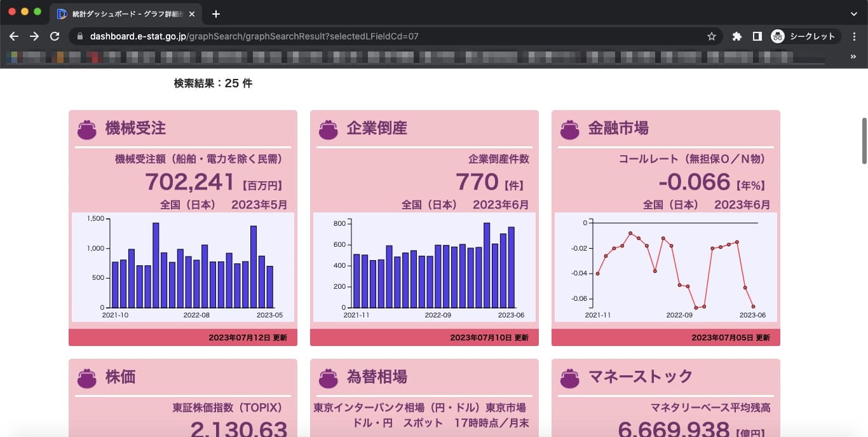The image size is (868, 437).
Task: Click 2023年07月05日 更新 footer
Action: click(731, 338)
